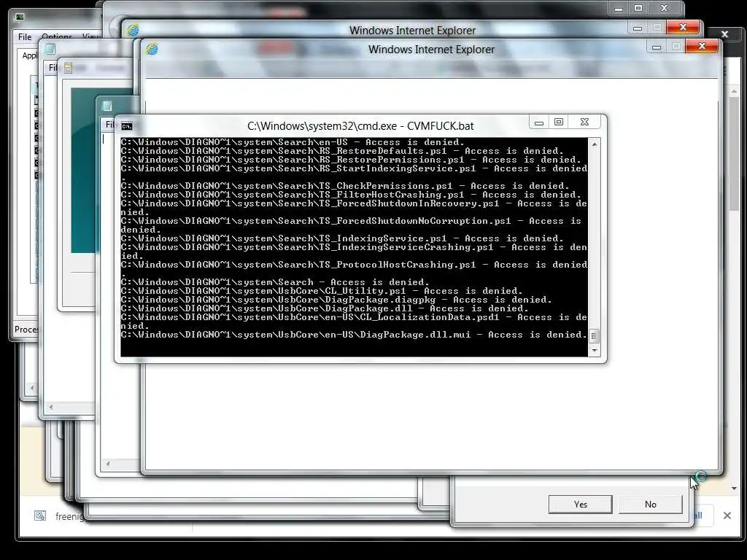Click No in the dialog
This screenshot has height=560, width=747.
(x=650, y=505)
